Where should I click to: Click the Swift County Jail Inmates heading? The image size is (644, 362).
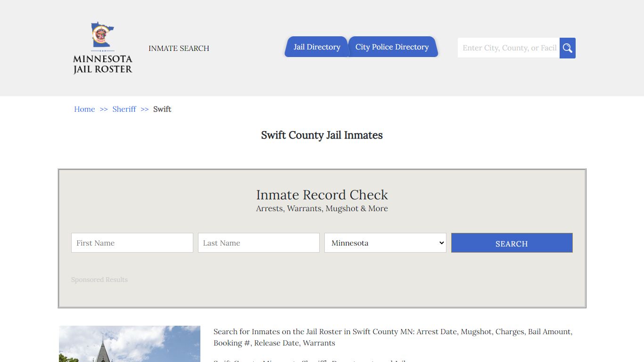(322, 135)
